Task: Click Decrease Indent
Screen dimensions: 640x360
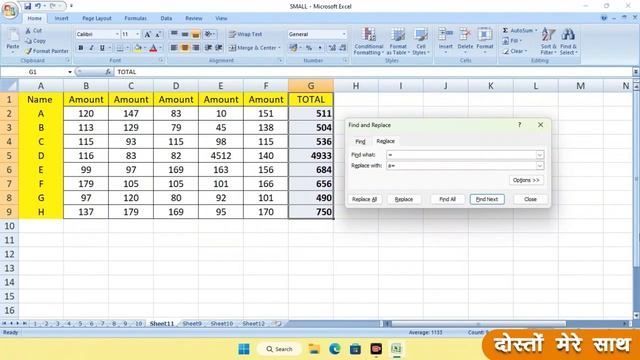Action: tap(209, 48)
